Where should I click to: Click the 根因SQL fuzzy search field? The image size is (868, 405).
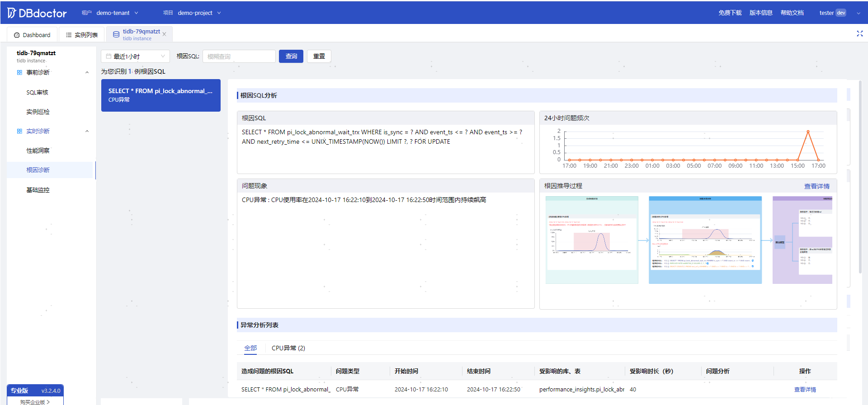pos(239,56)
